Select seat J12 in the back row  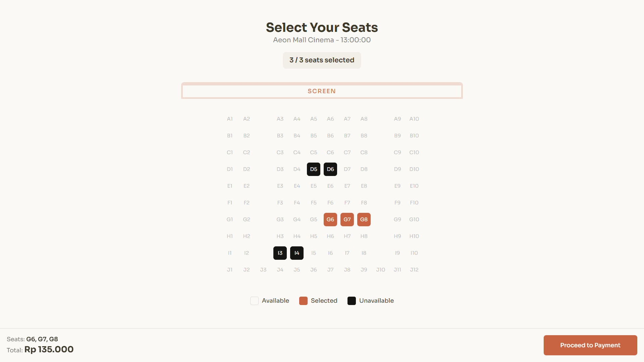pyautogui.click(x=414, y=269)
